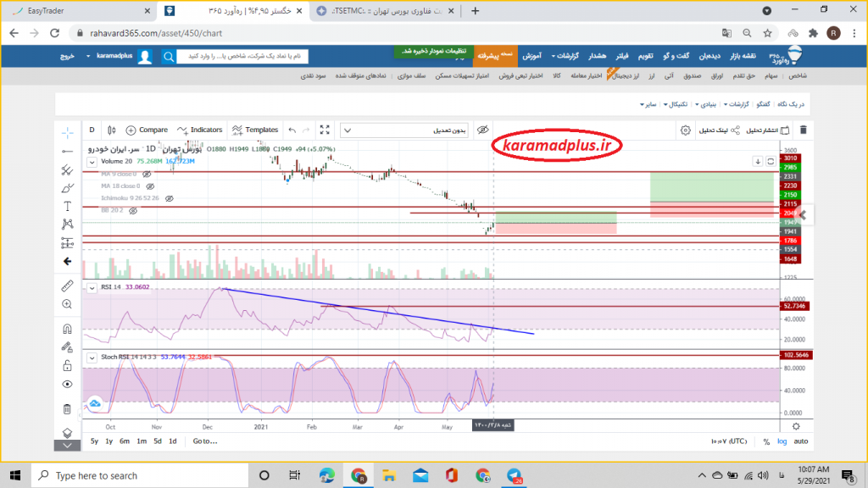Toggle the magnet mode
Screen dimensions: 868x488
click(67, 329)
